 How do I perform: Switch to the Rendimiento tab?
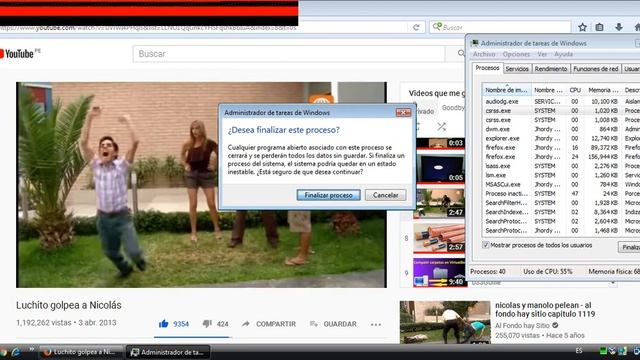(x=551, y=69)
